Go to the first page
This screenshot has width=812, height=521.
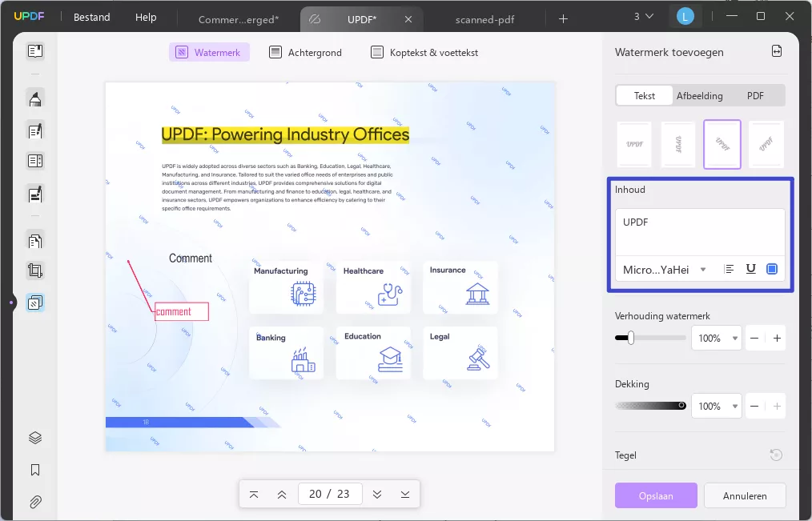point(254,495)
